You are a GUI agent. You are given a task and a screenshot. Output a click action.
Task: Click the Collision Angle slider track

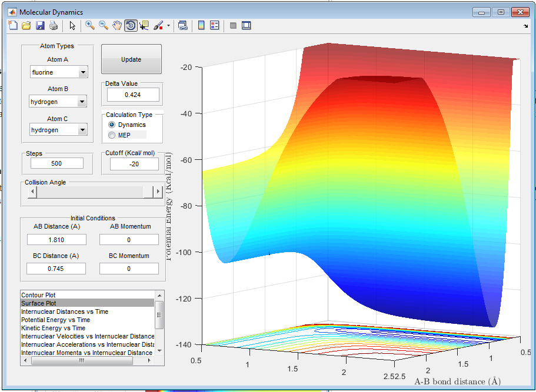point(91,192)
